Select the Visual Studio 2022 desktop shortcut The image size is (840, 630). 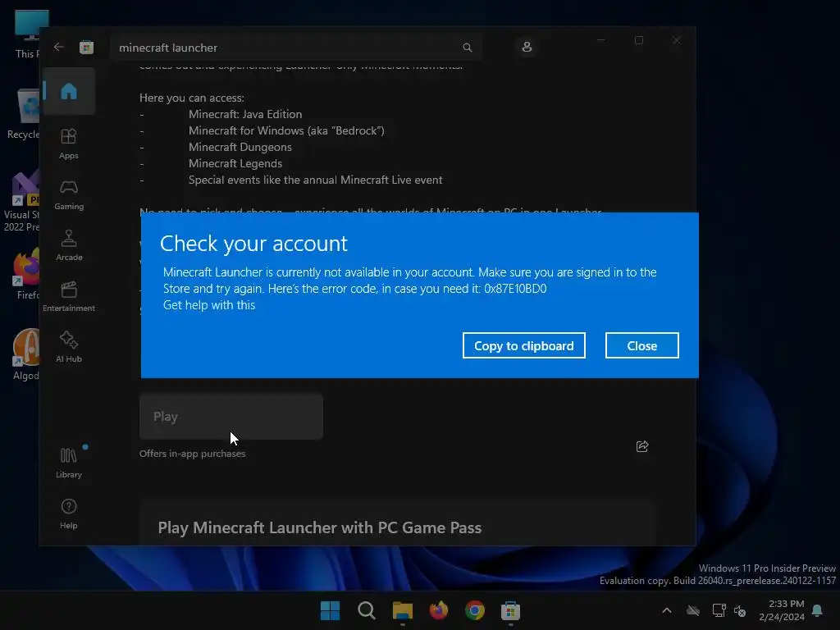point(21,202)
